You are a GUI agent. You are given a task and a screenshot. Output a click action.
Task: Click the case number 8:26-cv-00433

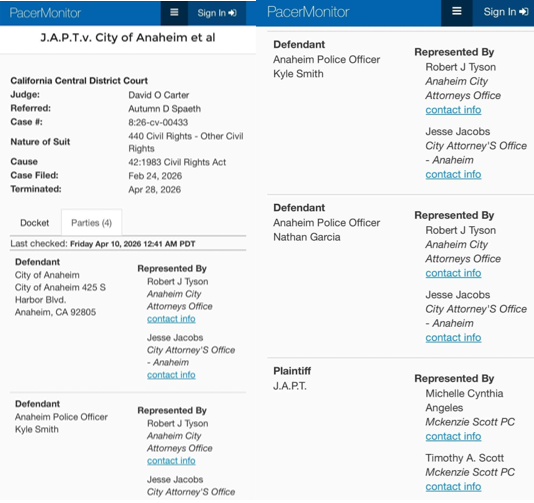pyautogui.click(x=158, y=122)
